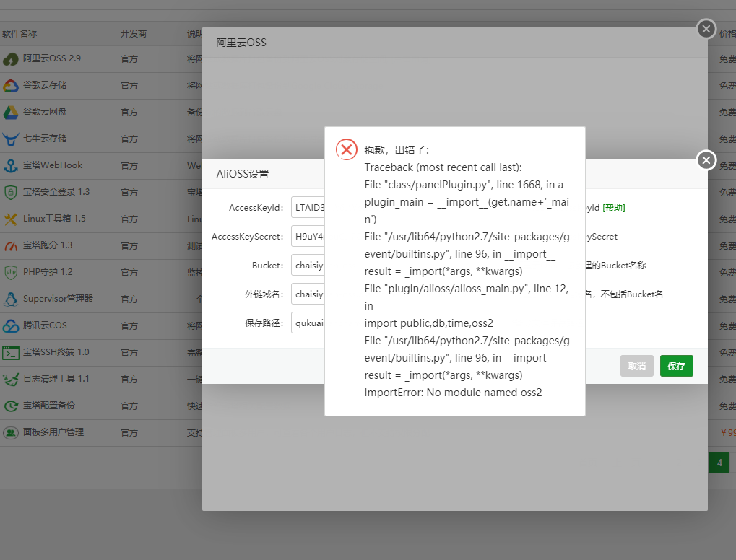736x560 pixels.
Task: Click the 取消 button
Action: pos(637,366)
